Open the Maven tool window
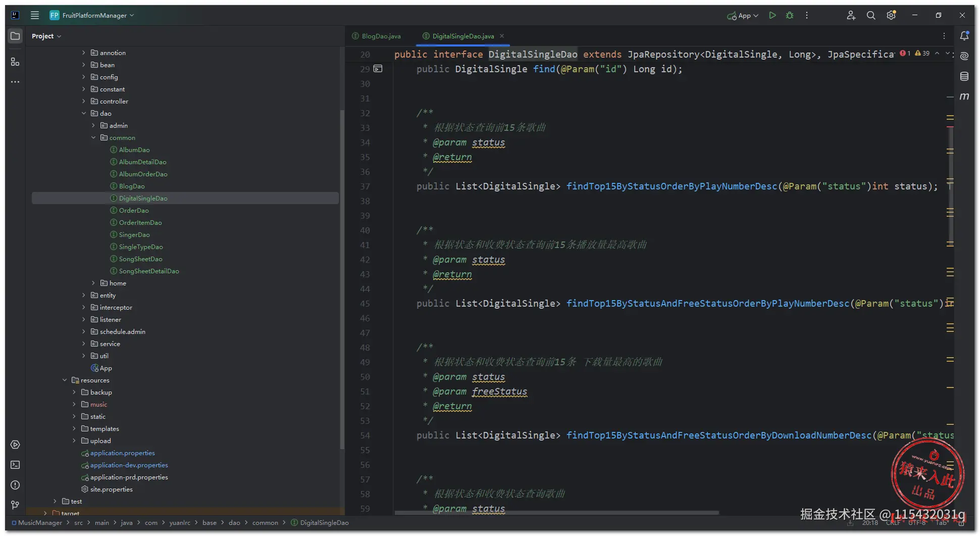The width and height of the screenshot is (980, 536). 964,96
